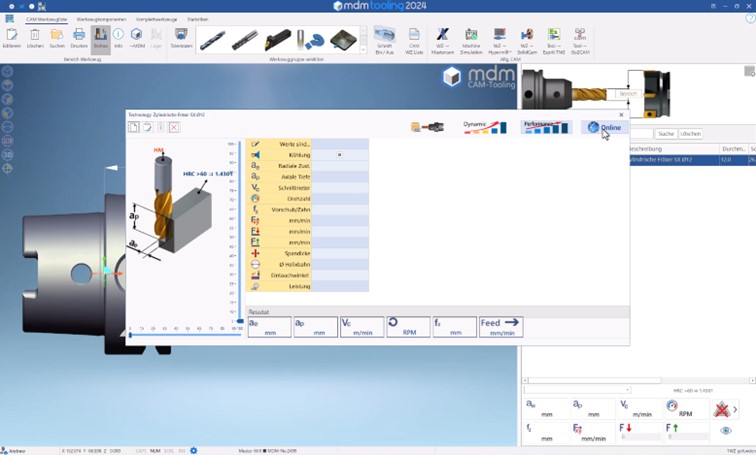The image size is (756, 455).
Task: Click the vertical blue slider in dialog
Action: [240, 231]
